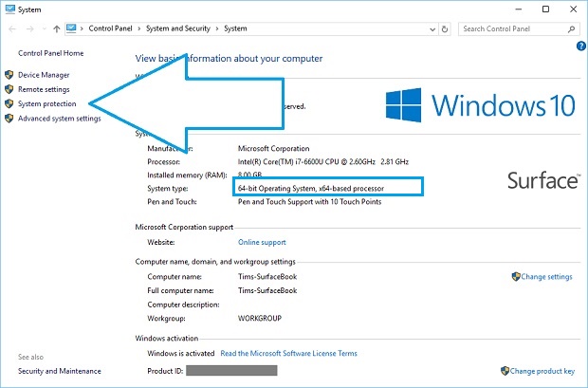Viewport: 588px width, 388px height.
Task: Open Device Manager link
Action: [44, 75]
